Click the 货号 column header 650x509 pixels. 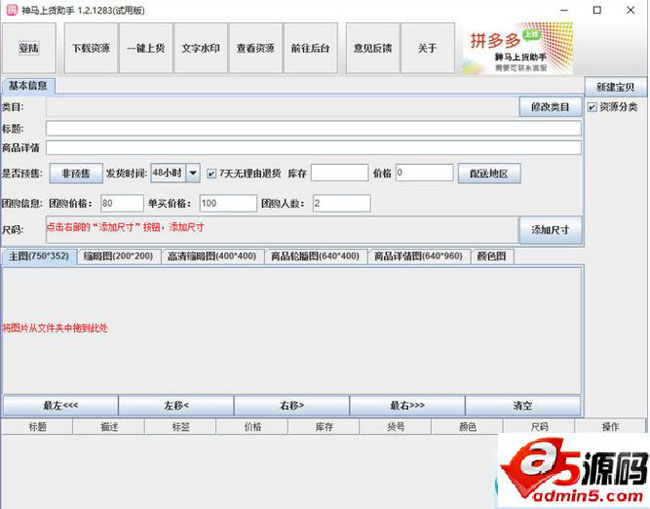tap(396, 427)
